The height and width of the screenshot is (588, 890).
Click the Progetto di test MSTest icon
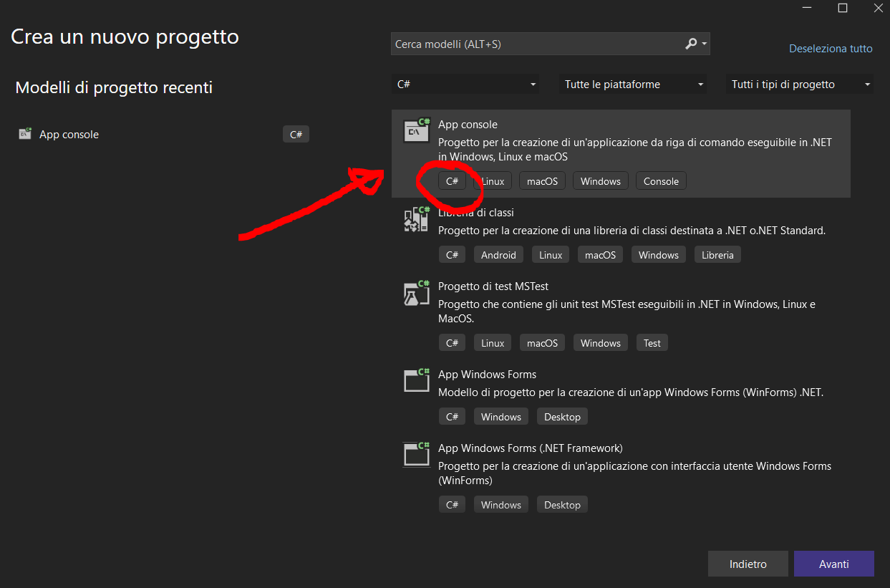417,293
